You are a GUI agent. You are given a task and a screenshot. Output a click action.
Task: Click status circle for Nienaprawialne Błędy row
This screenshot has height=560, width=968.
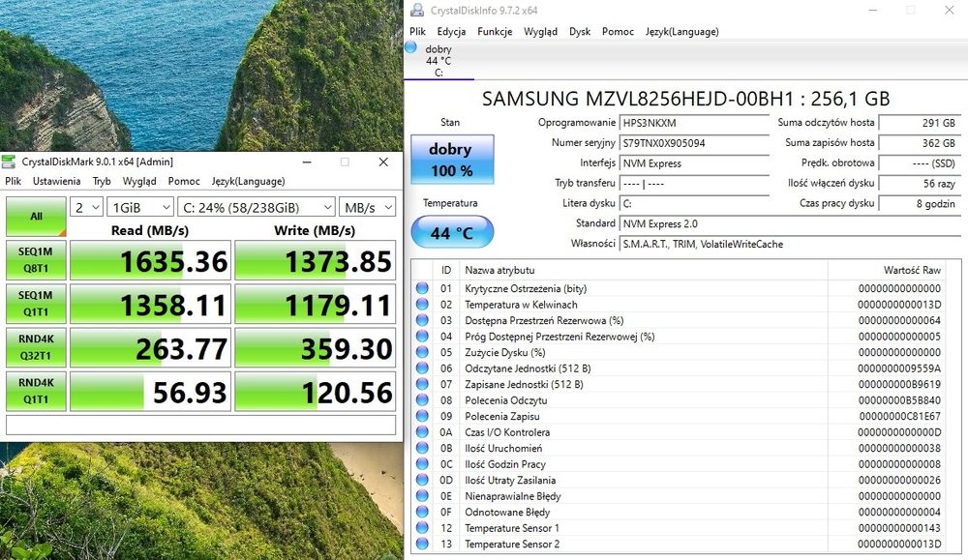[x=422, y=496]
